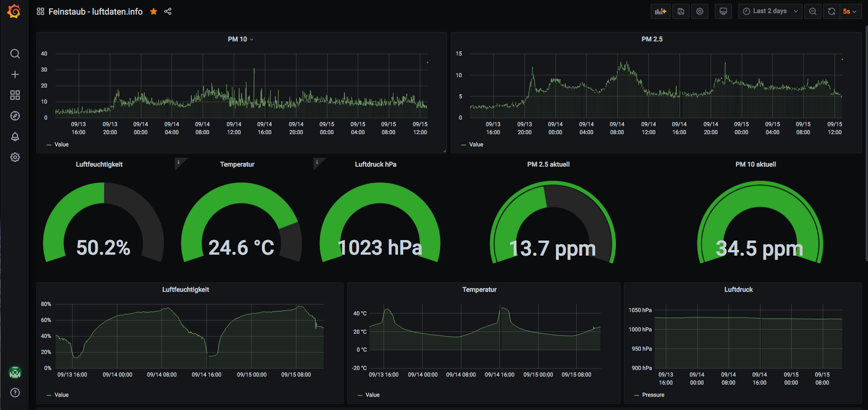Expand the 5s refresh interval dropdown
Screen dimensions: 868x410
pyautogui.click(x=851, y=11)
